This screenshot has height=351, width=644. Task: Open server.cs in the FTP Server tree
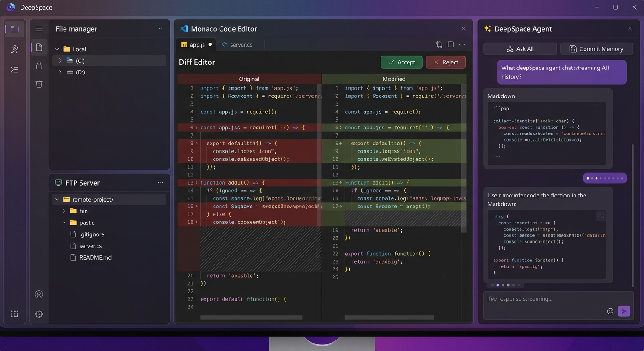click(x=91, y=246)
